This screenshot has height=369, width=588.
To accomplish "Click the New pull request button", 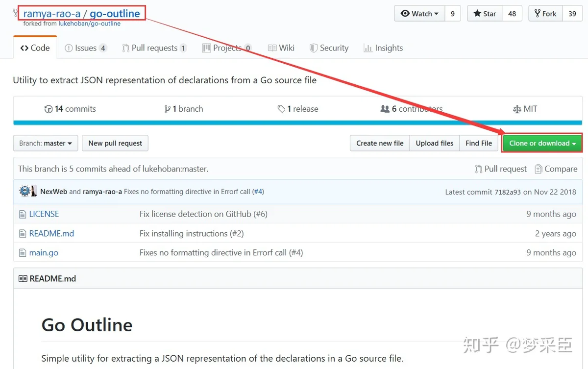I will 115,143.
